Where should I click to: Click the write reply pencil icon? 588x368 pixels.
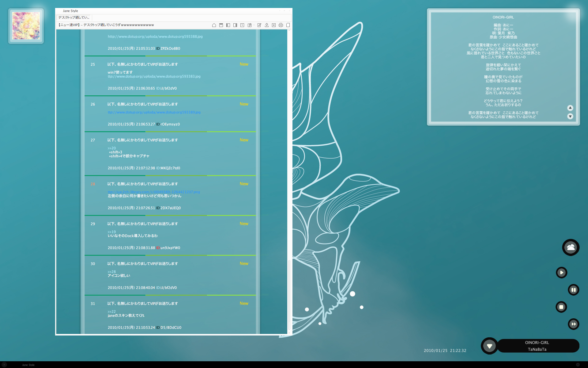259,25
